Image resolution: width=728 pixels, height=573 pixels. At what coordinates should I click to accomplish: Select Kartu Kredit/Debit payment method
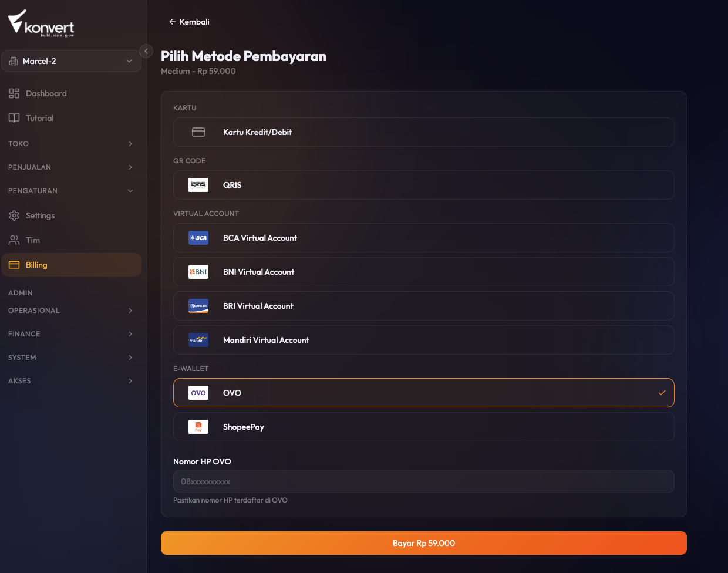[x=424, y=132]
